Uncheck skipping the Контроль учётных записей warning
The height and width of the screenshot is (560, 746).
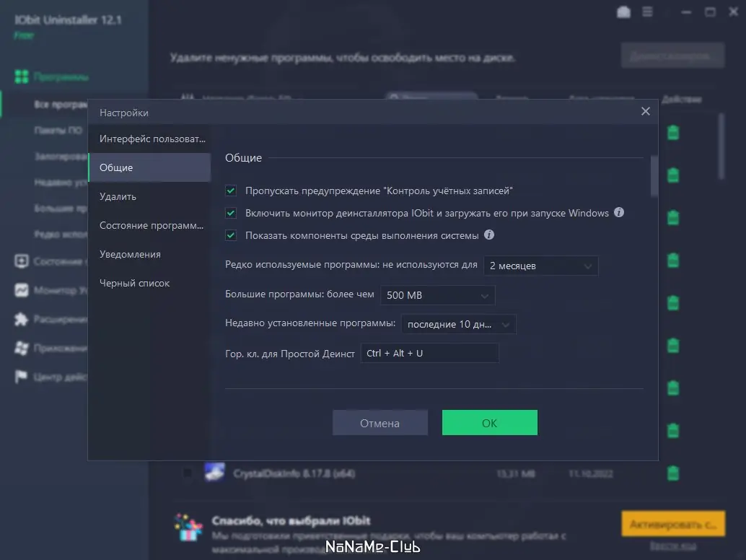[x=231, y=191]
